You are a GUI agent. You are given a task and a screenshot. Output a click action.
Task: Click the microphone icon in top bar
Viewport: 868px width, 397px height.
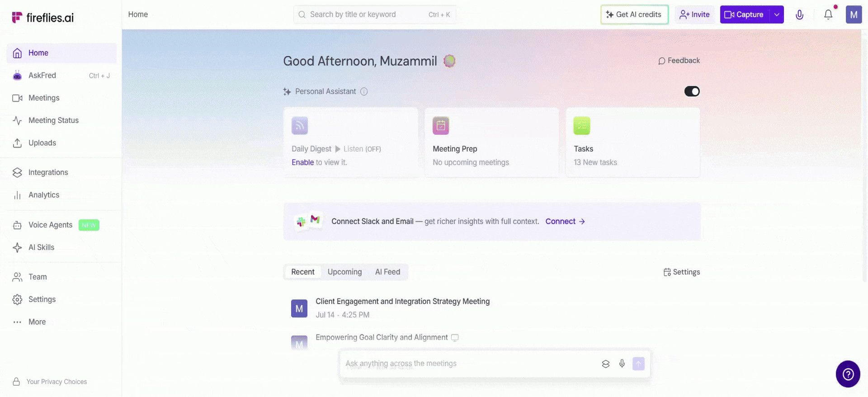800,14
